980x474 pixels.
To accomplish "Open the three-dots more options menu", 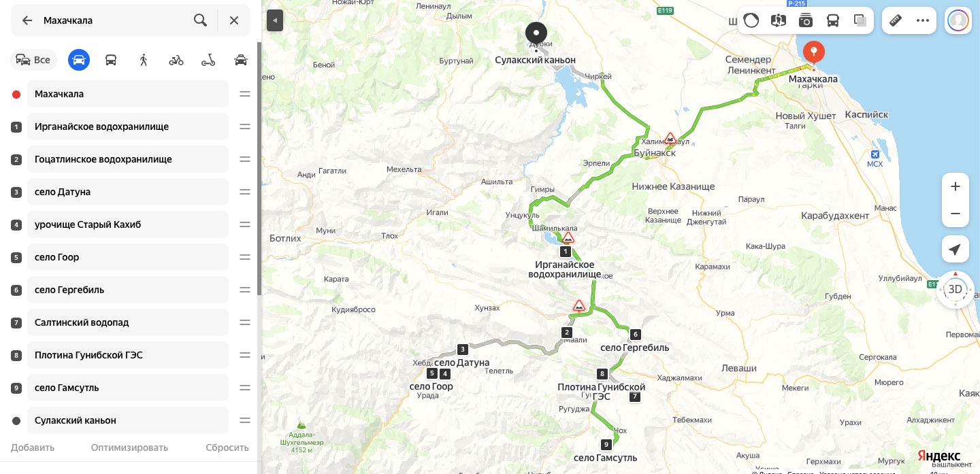I will (923, 20).
